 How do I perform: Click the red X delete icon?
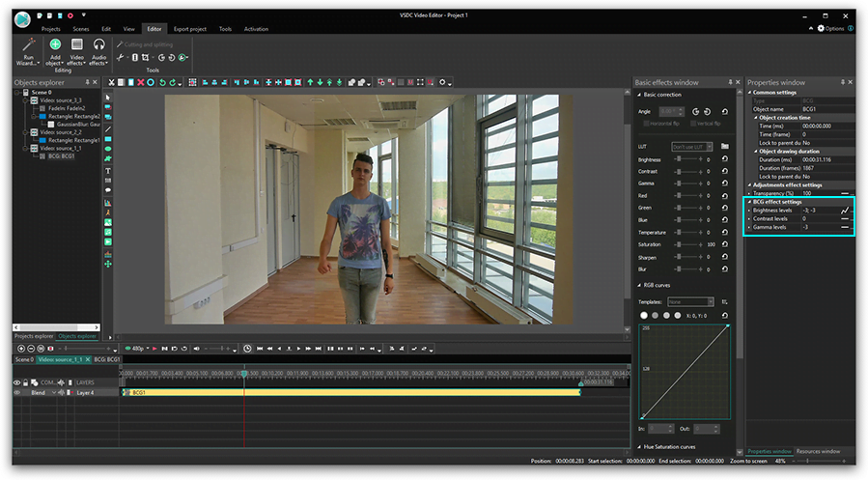[141, 82]
